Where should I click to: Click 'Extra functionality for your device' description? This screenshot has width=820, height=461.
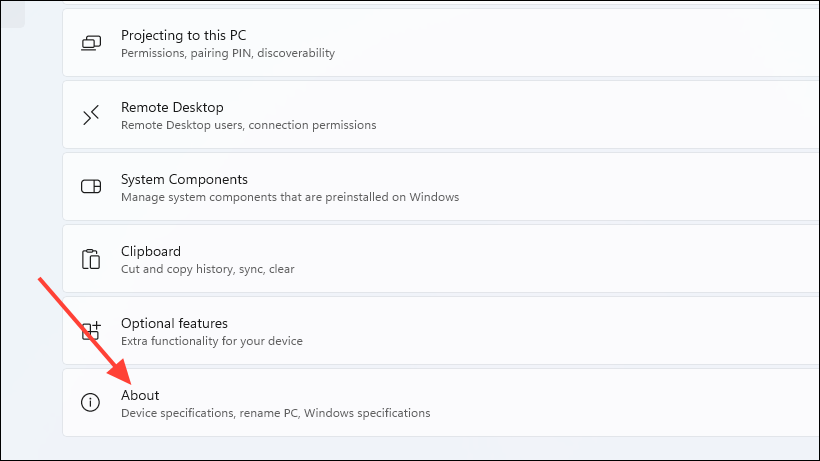click(211, 341)
